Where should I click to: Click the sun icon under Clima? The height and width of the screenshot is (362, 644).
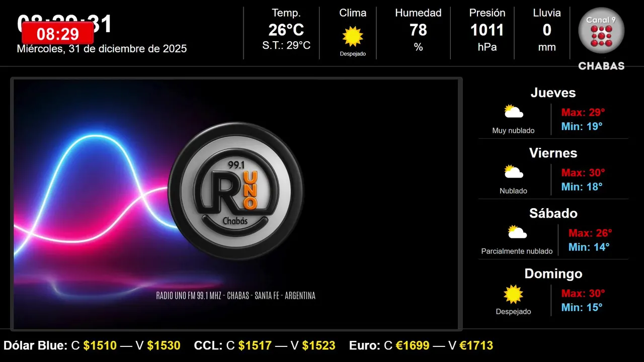353,37
